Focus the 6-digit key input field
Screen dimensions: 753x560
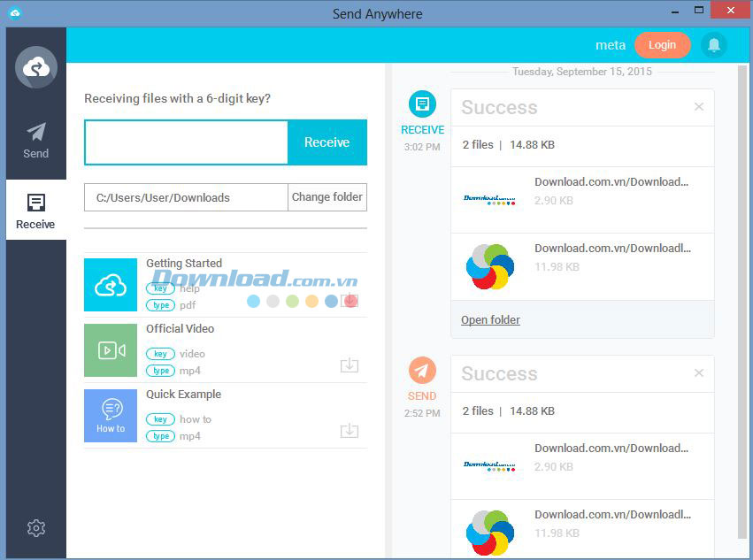click(187, 142)
